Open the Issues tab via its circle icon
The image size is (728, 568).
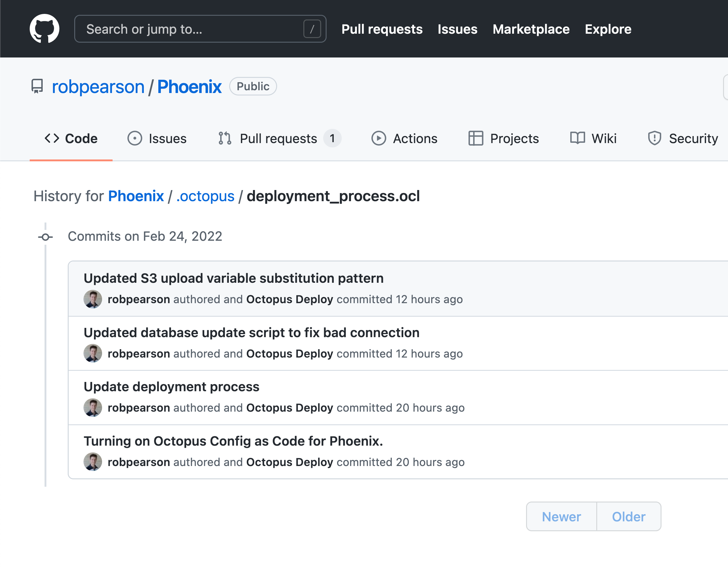click(135, 138)
